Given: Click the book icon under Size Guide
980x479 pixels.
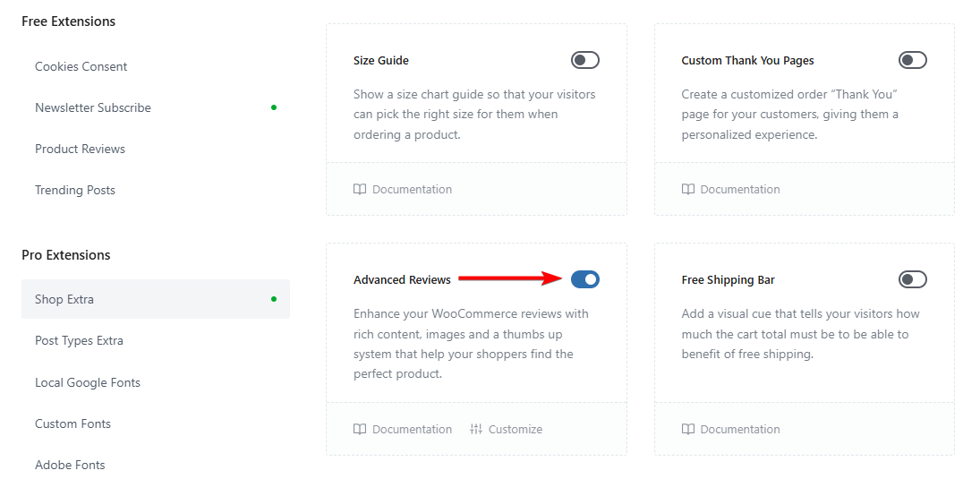Looking at the screenshot, I should coord(360,190).
